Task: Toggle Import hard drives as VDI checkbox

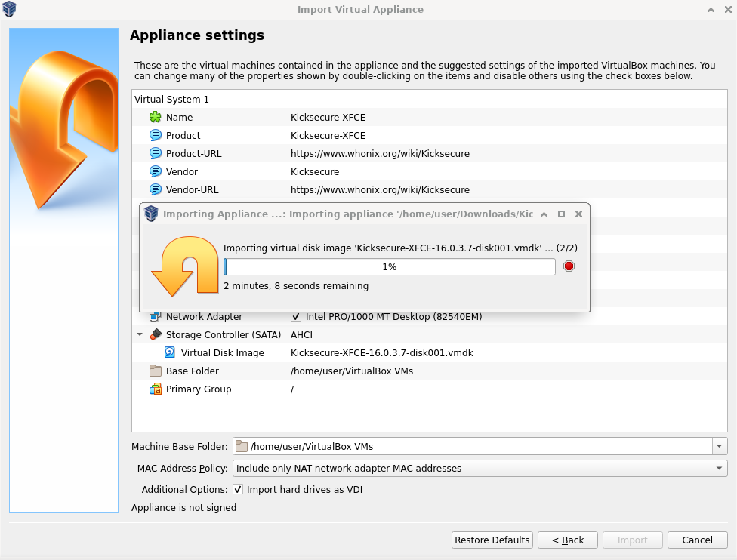Action: [x=238, y=489]
